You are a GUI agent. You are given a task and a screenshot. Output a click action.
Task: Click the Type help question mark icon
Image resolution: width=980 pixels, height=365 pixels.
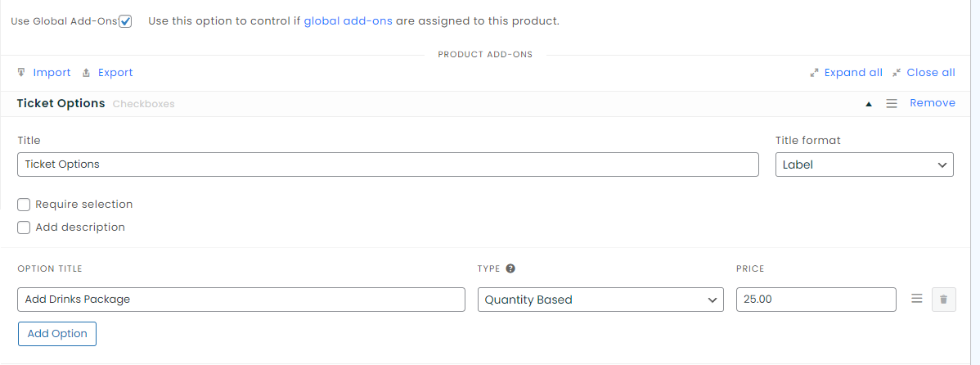click(510, 268)
